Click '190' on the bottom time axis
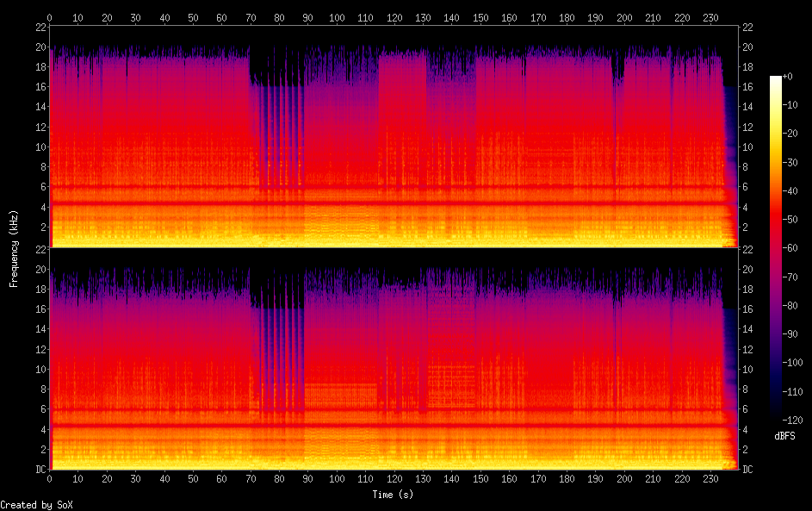The width and height of the screenshot is (812, 511). pyautogui.click(x=596, y=478)
